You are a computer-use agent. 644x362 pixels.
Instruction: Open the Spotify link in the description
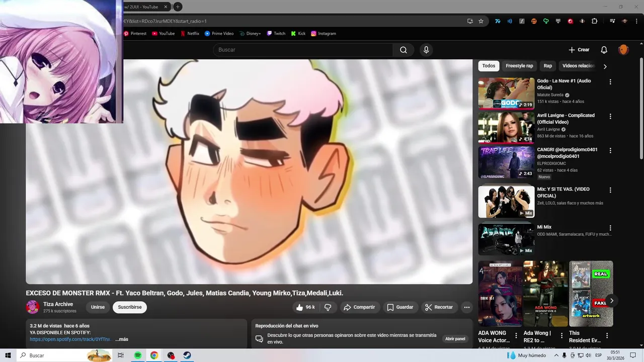tap(70, 339)
